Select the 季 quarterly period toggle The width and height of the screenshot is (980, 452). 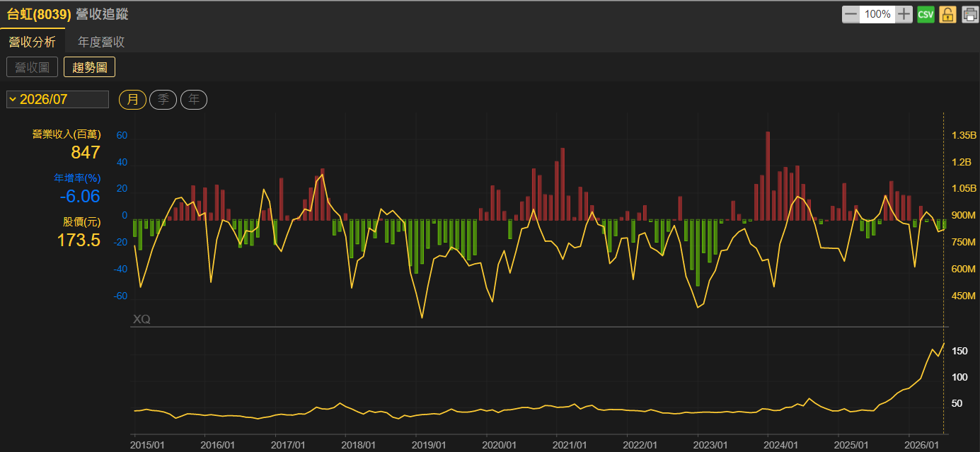163,100
